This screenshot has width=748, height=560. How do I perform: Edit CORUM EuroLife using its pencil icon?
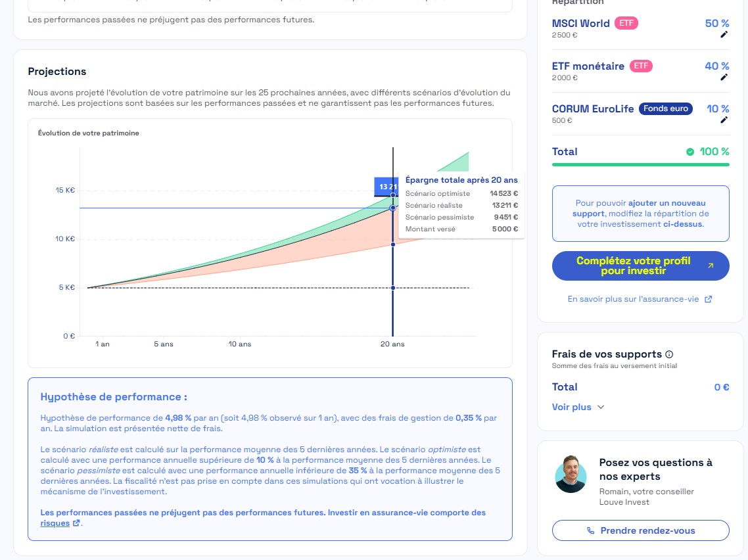(724, 120)
